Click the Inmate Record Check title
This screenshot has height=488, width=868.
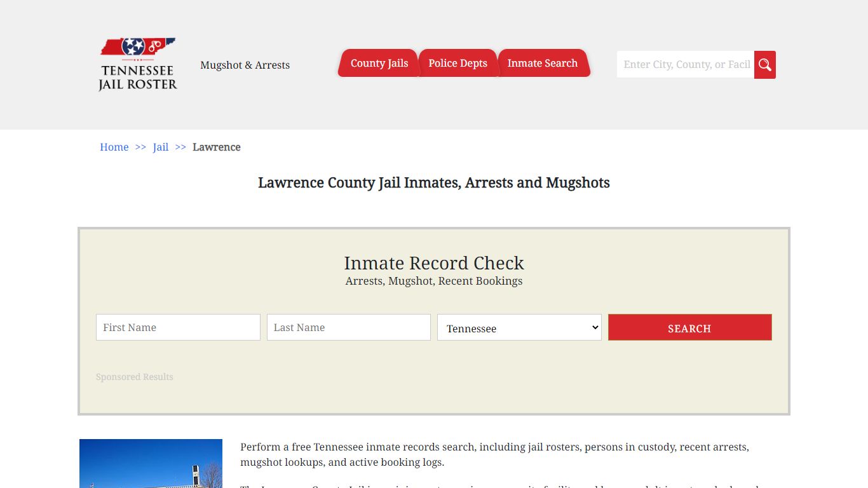[434, 263]
